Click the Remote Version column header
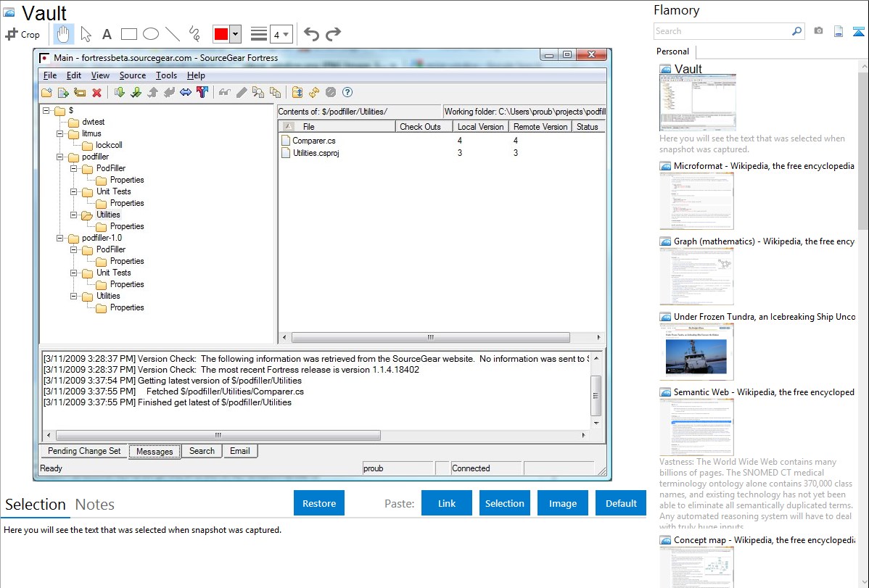The height and width of the screenshot is (588, 869). (x=540, y=127)
